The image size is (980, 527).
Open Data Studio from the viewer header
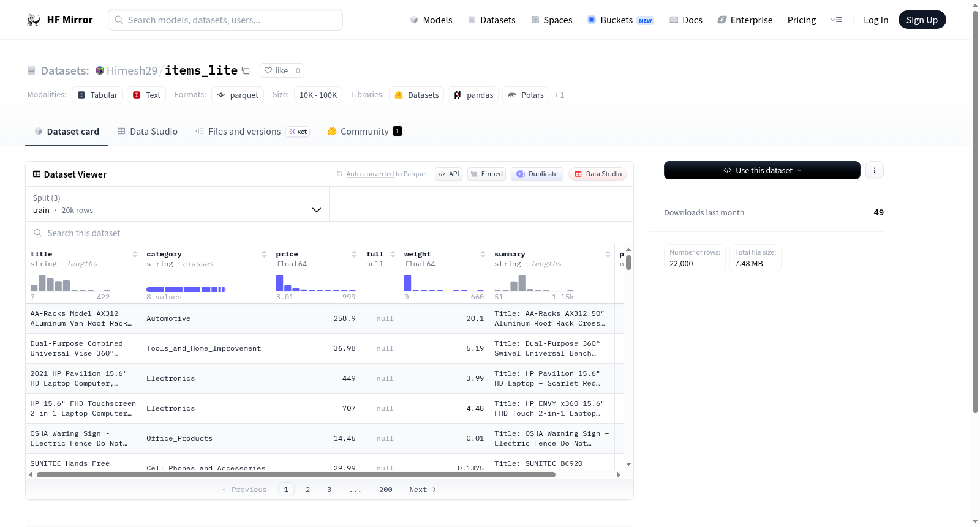pos(598,174)
